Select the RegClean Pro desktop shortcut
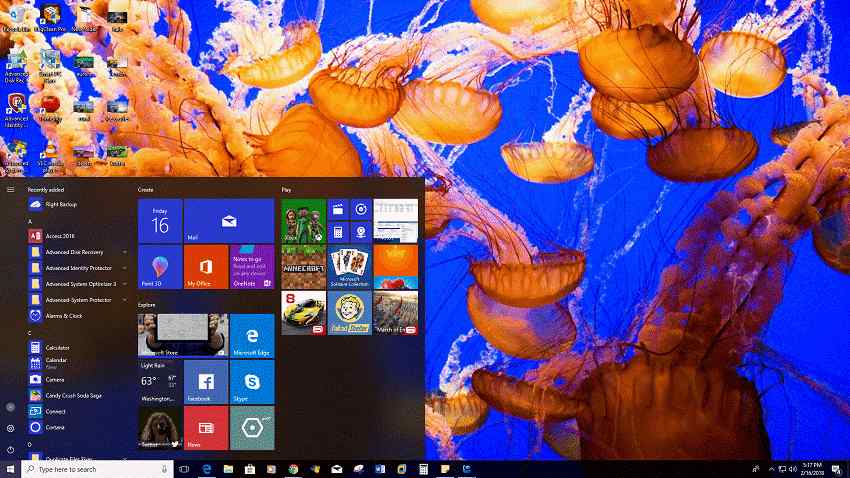 [x=50, y=17]
